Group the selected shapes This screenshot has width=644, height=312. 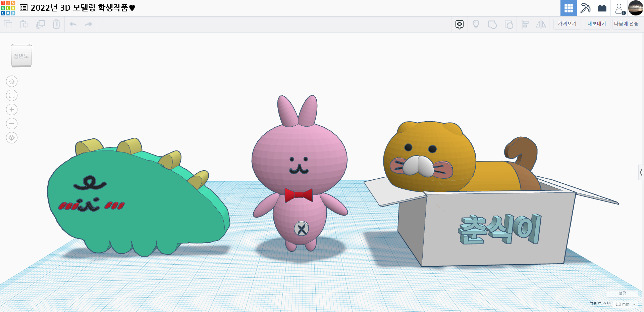[492, 25]
